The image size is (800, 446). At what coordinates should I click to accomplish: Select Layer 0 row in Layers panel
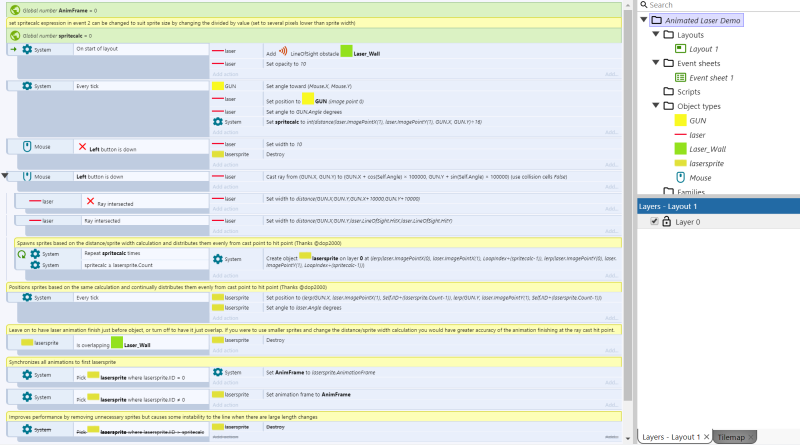click(718, 221)
